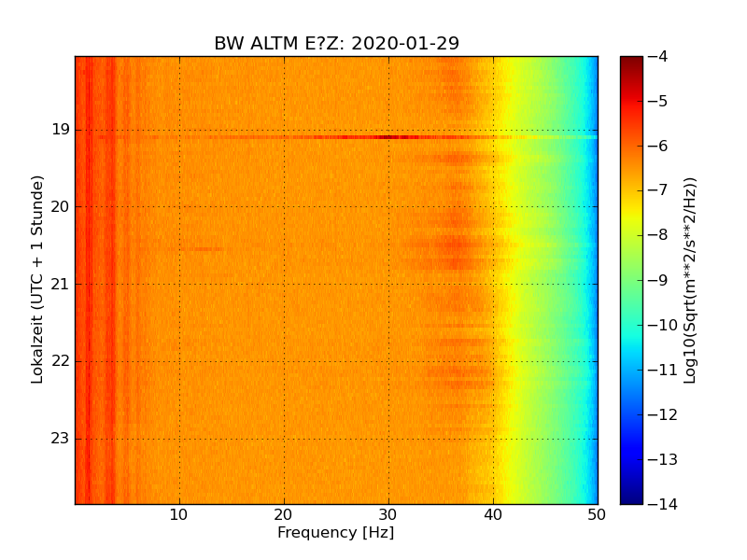This screenshot has width=747, height=560.
Task: Click the colorbar tick label −7
Action: tap(658, 191)
